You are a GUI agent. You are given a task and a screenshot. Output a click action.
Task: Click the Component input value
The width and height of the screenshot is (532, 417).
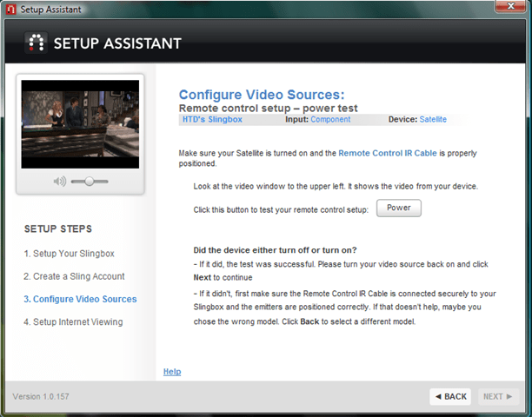click(x=330, y=119)
